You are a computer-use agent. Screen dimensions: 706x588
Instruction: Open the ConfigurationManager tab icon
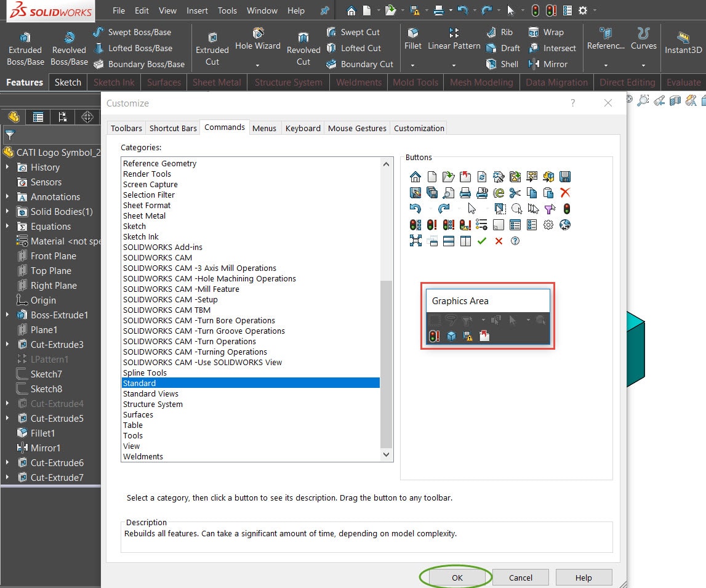(63, 118)
